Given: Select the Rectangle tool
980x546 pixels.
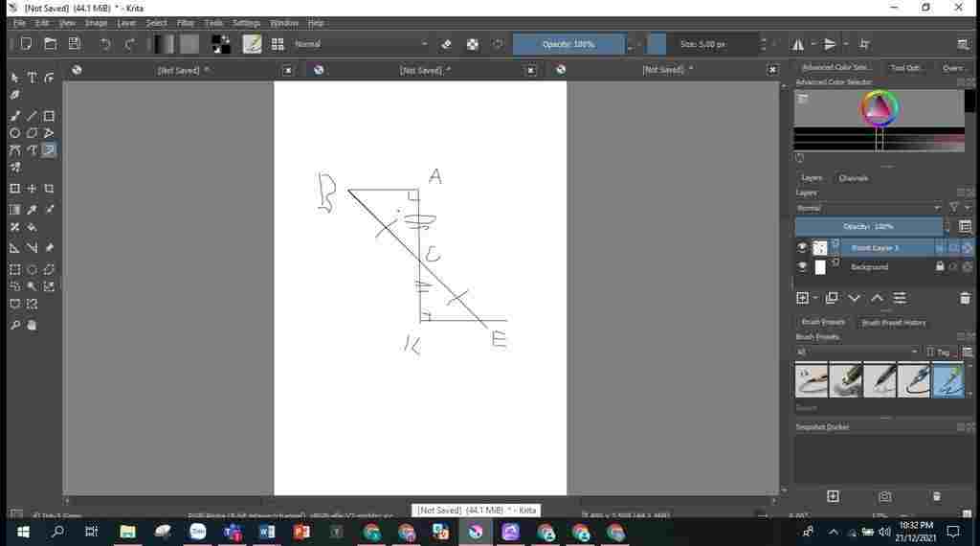Looking at the screenshot, I should point(49,116).
